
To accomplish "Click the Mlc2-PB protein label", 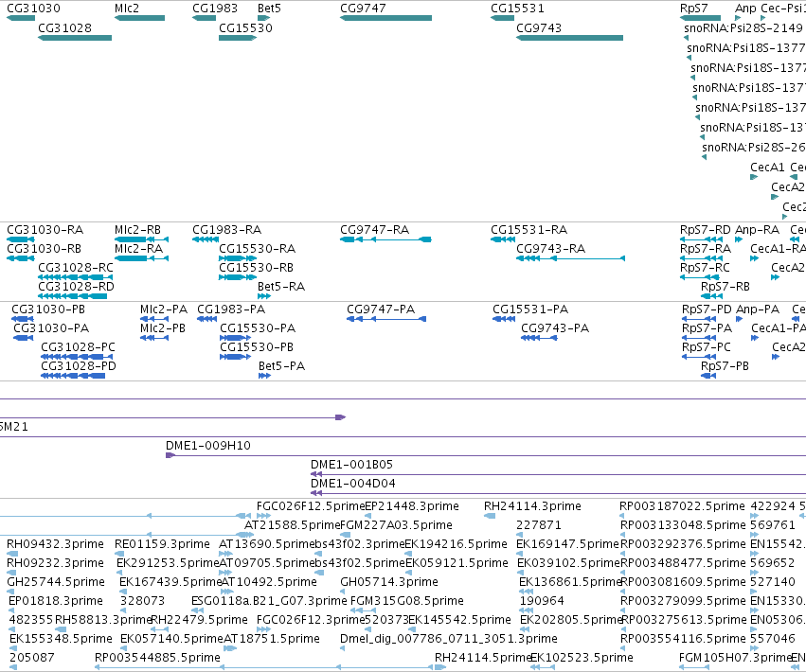I will click(163, 328).
